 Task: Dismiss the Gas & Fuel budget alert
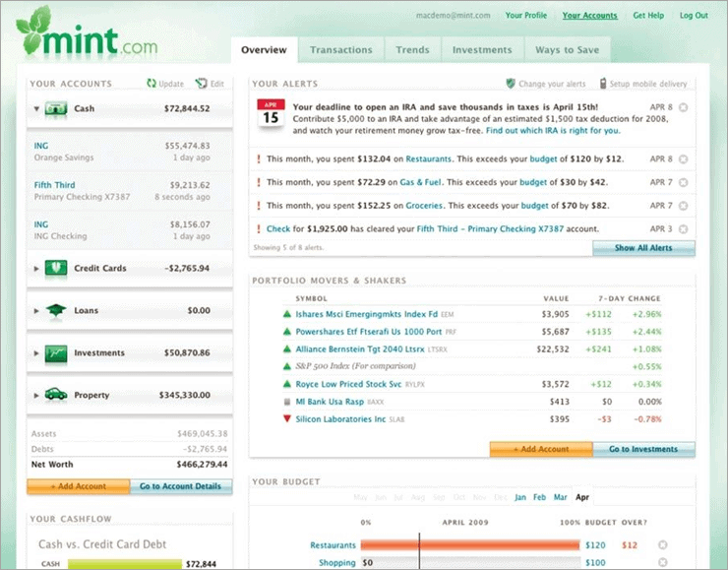coord(683,182)
